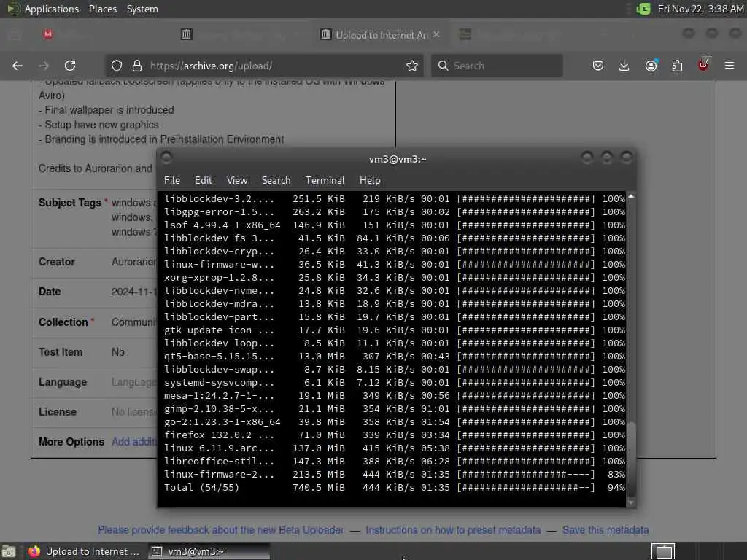Click the Test Item No value
The width and height of the screenshot is (747, 560).
(118, 352)
